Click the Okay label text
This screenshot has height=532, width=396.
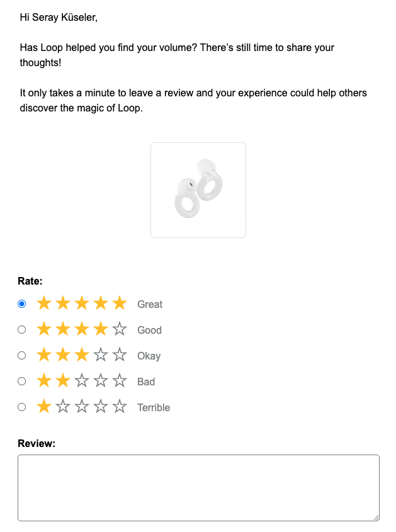click(x=149, y=356)
